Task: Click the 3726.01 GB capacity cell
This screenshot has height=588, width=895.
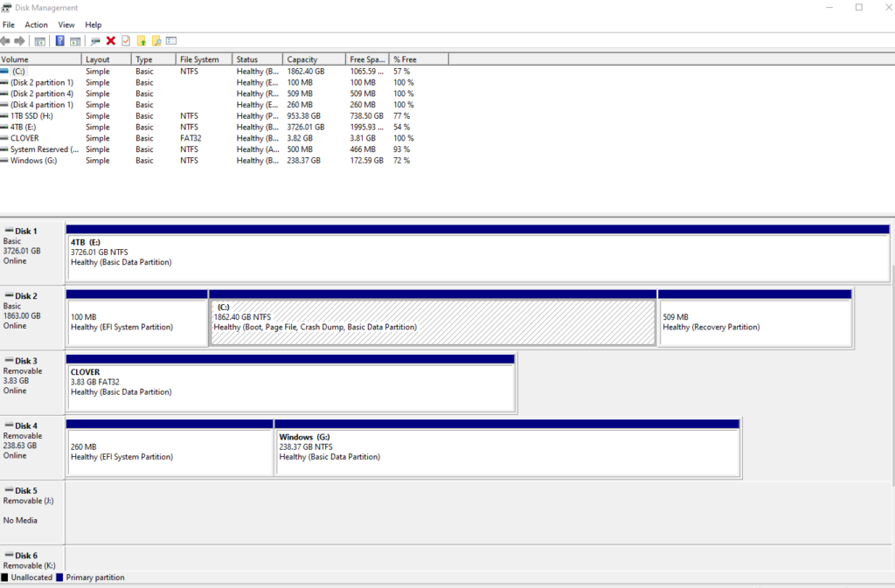Action: point(305,128)
